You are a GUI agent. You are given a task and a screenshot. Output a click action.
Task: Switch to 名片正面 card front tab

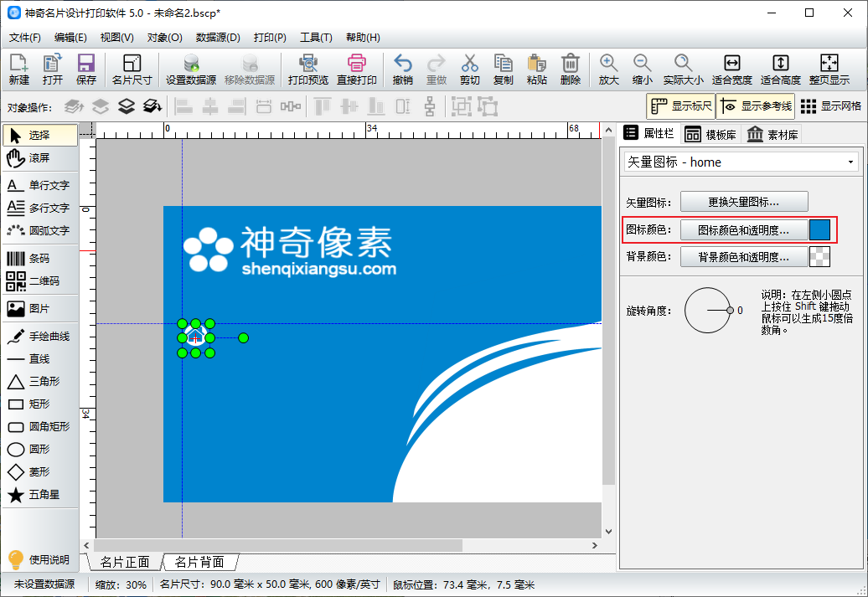point(125,562)
